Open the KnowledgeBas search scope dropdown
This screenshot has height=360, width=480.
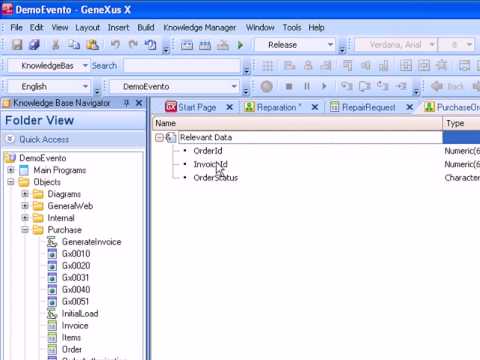click(85, 66)
